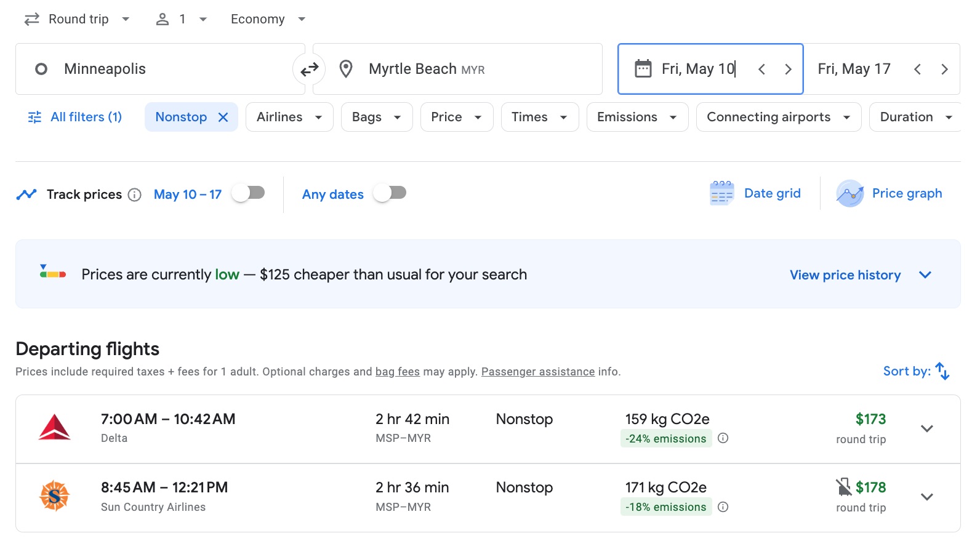Click the -18% emissions badge
980x549 pixels.
coord(666,507)
